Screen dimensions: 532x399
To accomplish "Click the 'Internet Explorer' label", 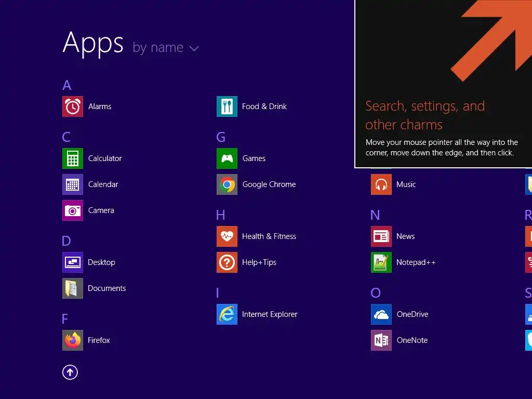I will click(x=270, y=314).
